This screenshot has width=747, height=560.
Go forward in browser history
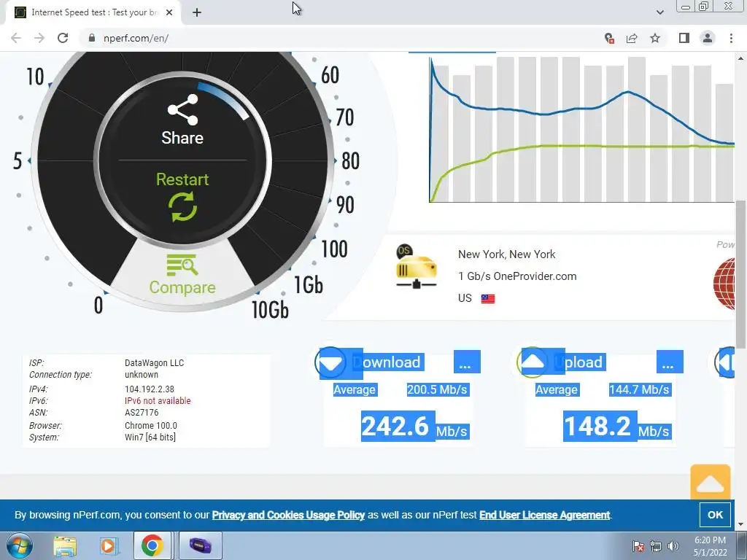(39, 38)
